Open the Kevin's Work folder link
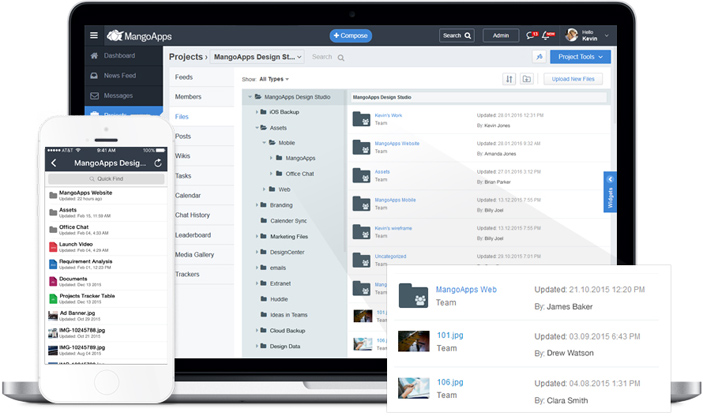This screenshot has height=416, width=703. (388, 115)
